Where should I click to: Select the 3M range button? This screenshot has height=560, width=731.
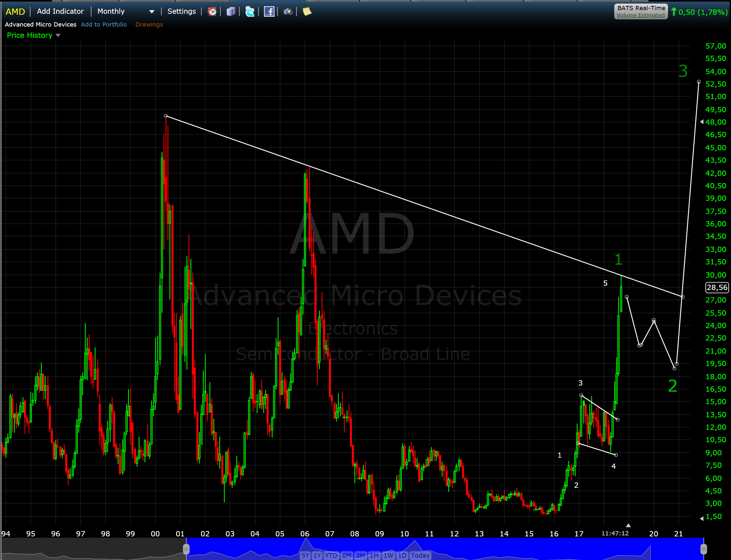pyautogui.click(x=360, y=555)
